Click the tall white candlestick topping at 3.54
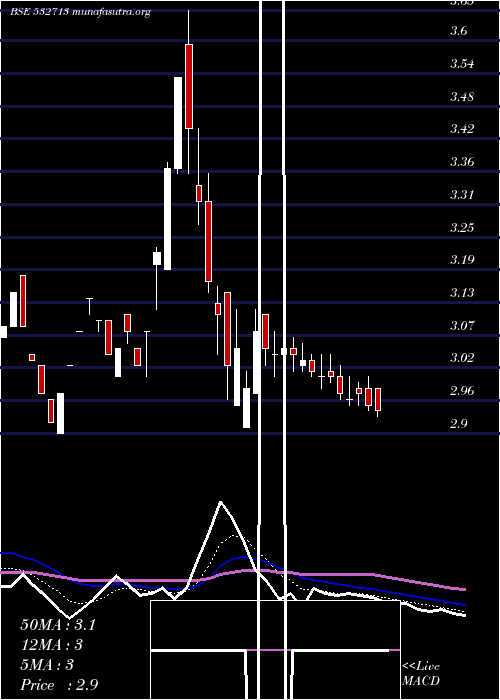The image size is (500, 700). 178,123
